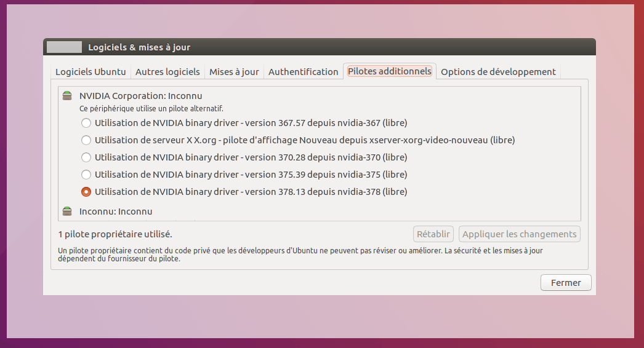
Task: Select the Pilotes additionnels tab
Action: tap(390, 71)
